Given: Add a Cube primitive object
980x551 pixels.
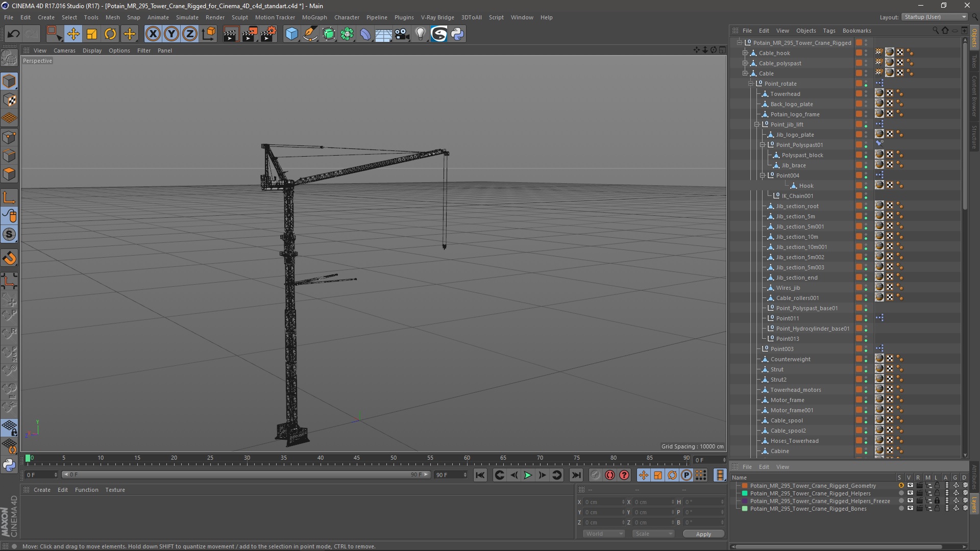Looking at the screenshot, I should pyautogui.click(x=291, y=34).
